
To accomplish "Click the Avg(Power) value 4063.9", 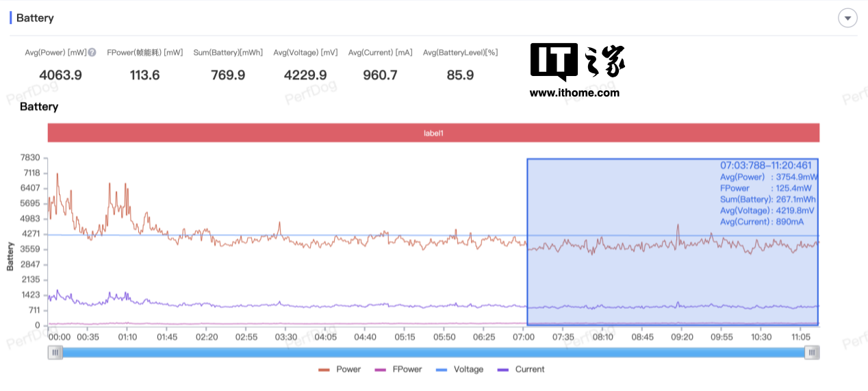I will (60, 75).
